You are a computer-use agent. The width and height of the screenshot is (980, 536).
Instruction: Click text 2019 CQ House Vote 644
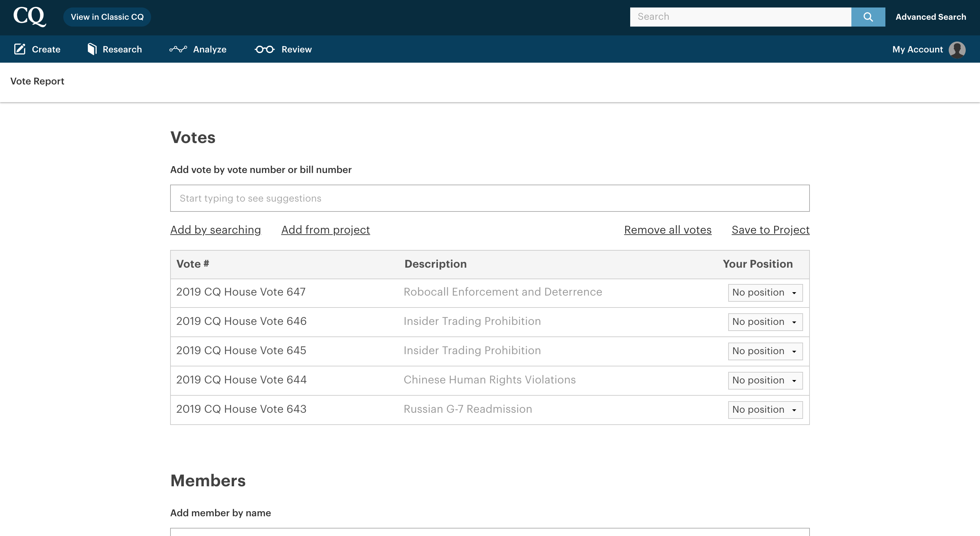(241, 380)
